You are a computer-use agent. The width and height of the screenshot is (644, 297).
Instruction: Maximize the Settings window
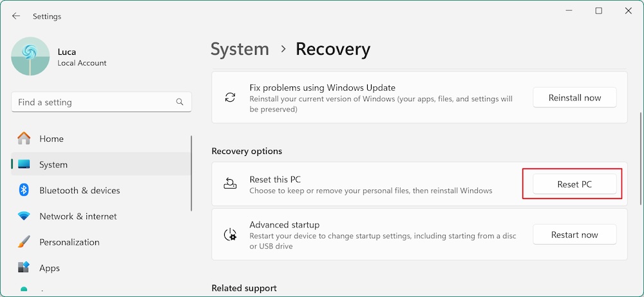[x=599, y=11]
